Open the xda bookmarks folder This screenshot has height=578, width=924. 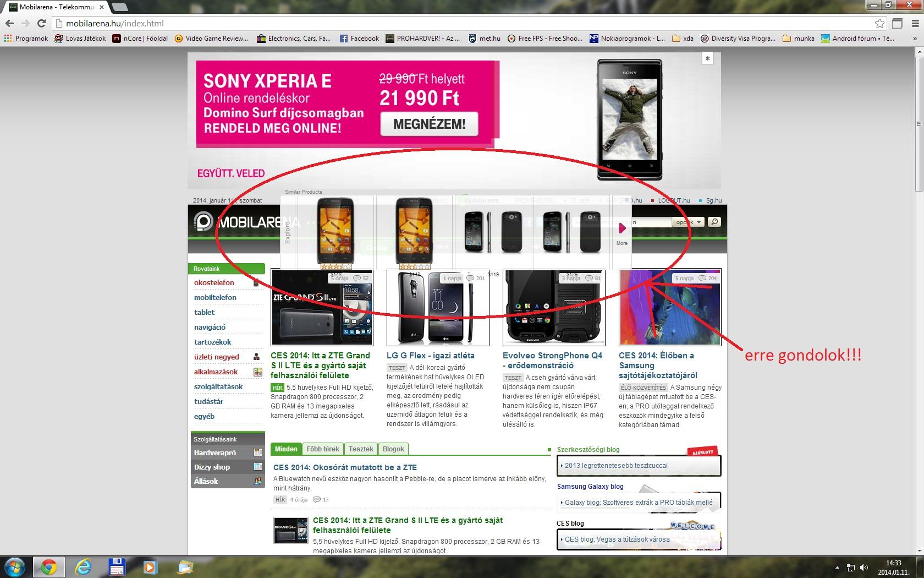coord(683,39)
